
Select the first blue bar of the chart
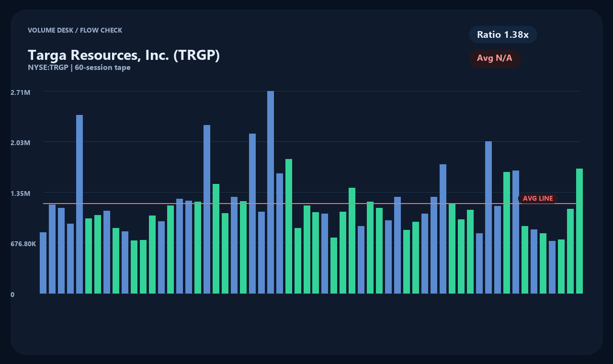coord(43,263)
